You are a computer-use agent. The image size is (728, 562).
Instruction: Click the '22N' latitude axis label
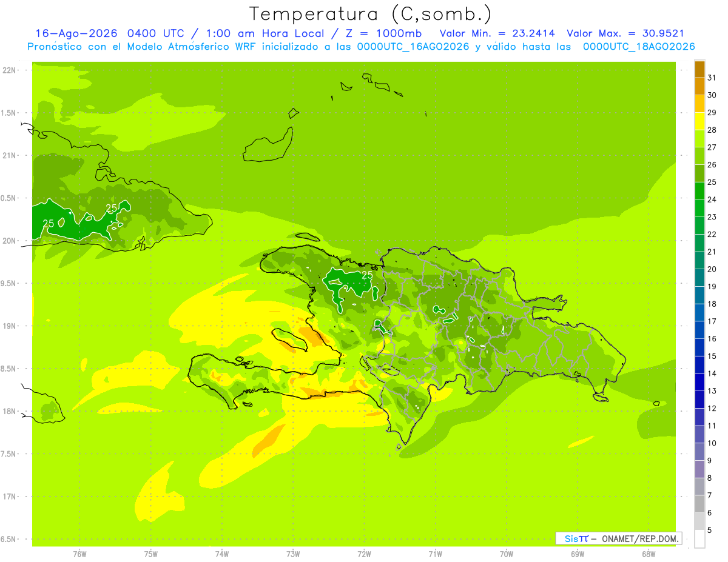[x=10, y=70]
